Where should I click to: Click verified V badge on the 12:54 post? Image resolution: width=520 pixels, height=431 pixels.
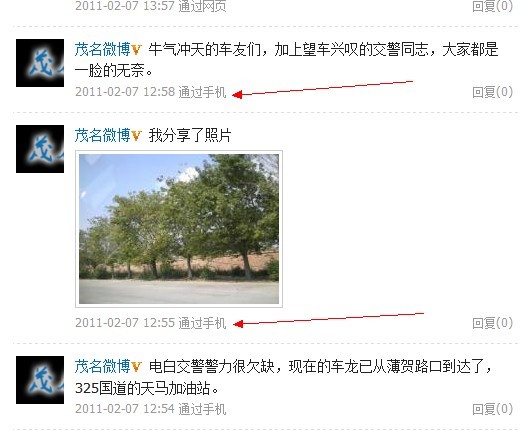coord(136,367)
